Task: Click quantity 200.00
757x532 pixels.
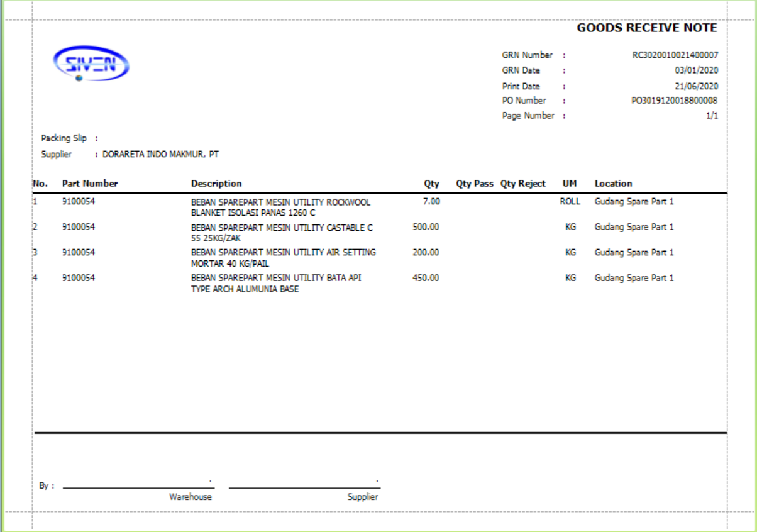Action: point(426,252)
